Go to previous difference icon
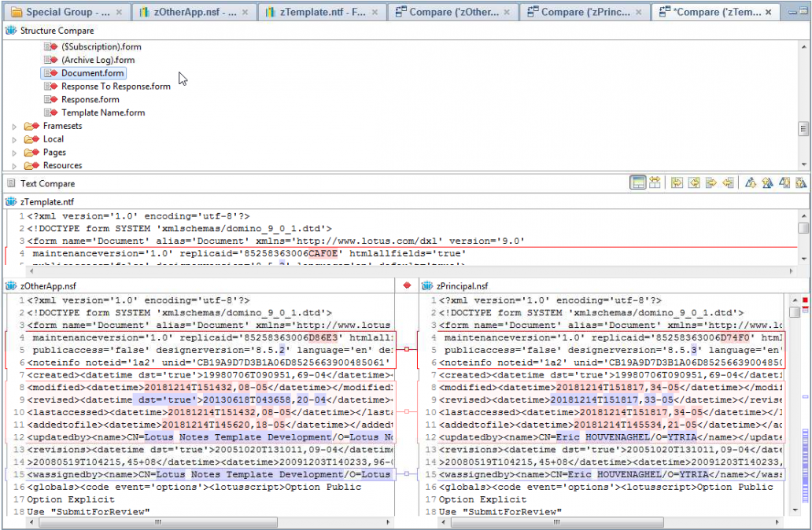 coord(767,182)
